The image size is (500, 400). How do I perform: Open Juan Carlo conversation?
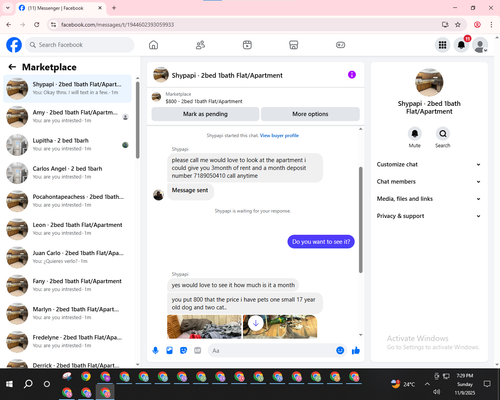pyautogui.click(x=68, y=257)
